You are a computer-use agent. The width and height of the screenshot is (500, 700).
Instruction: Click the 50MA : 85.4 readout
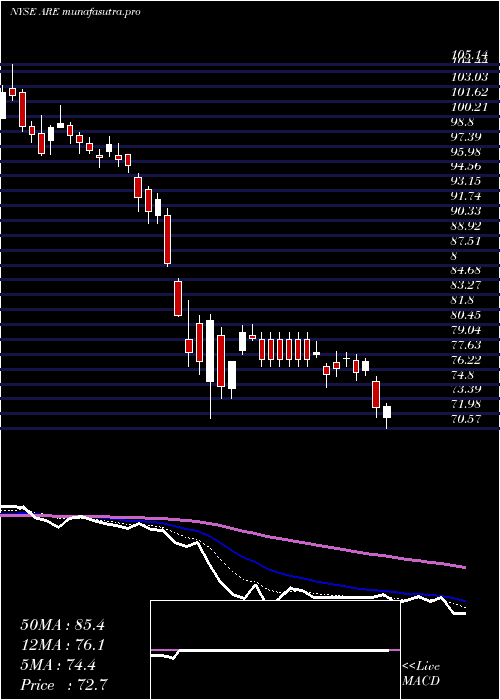pyautogui.click(x=62, y=625)
